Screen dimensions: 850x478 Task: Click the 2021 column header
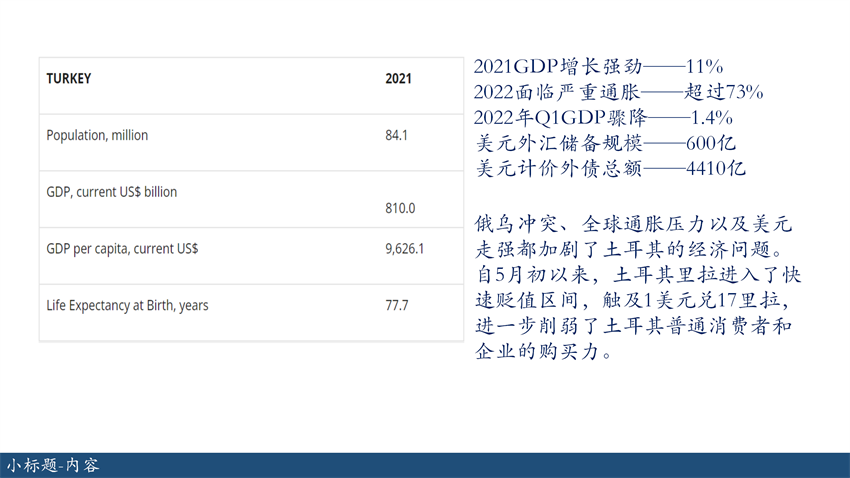398,79
